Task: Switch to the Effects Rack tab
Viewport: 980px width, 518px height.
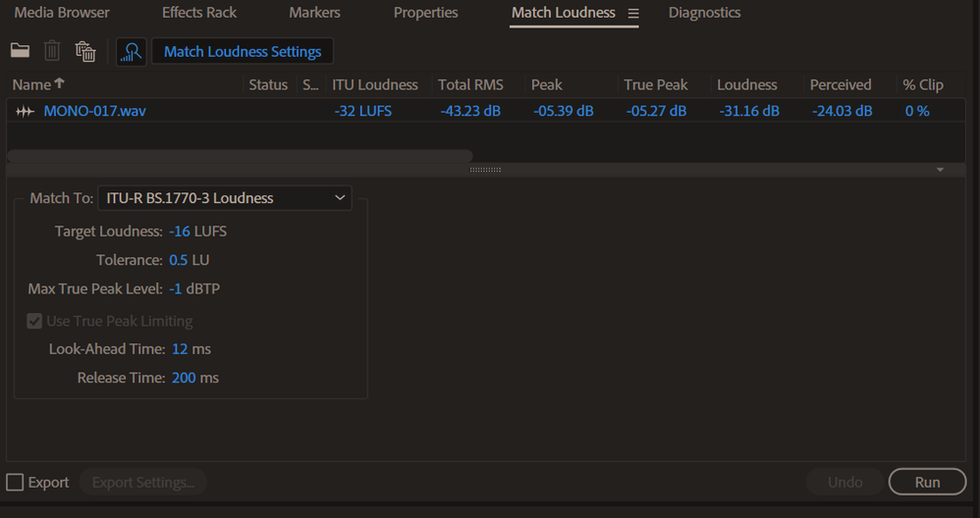Action: point(198,13)
